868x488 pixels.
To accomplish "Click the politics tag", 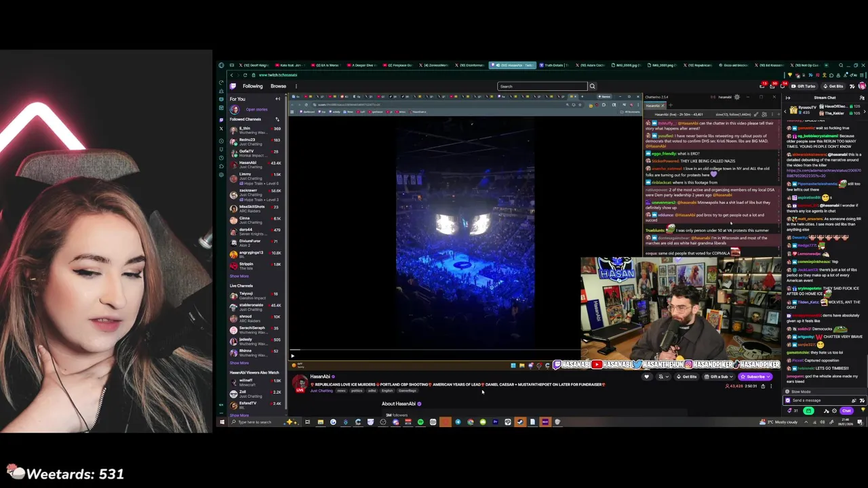I will [357, 390].
